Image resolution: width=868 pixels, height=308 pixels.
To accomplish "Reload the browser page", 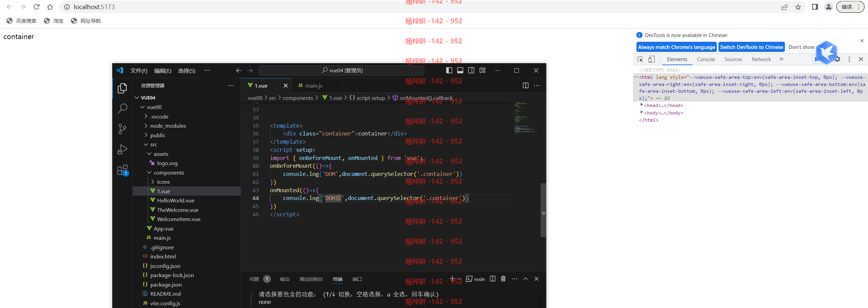I will (x=36, y=7).
